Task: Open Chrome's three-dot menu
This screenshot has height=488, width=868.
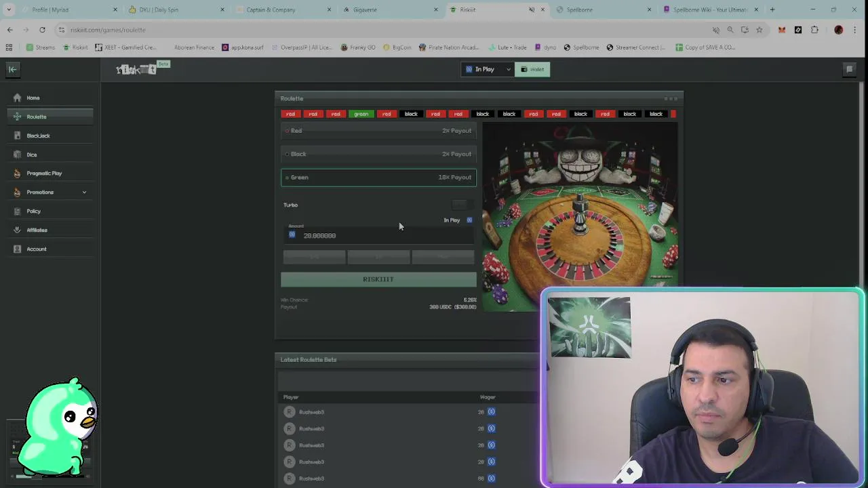Action: point(855,30)
